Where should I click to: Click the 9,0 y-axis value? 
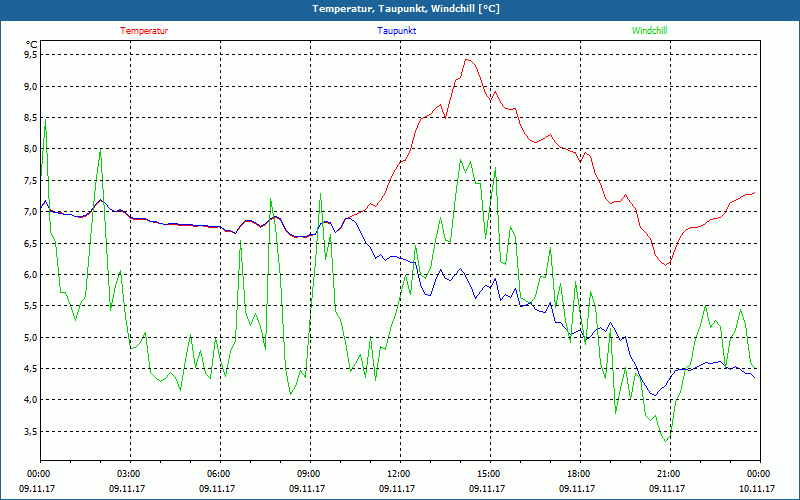[32, 86]
